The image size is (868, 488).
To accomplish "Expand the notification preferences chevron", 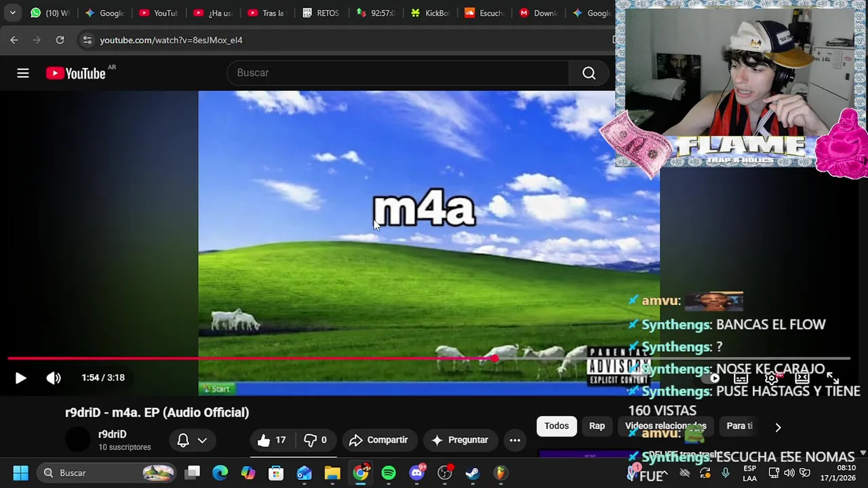I will 202,441.
